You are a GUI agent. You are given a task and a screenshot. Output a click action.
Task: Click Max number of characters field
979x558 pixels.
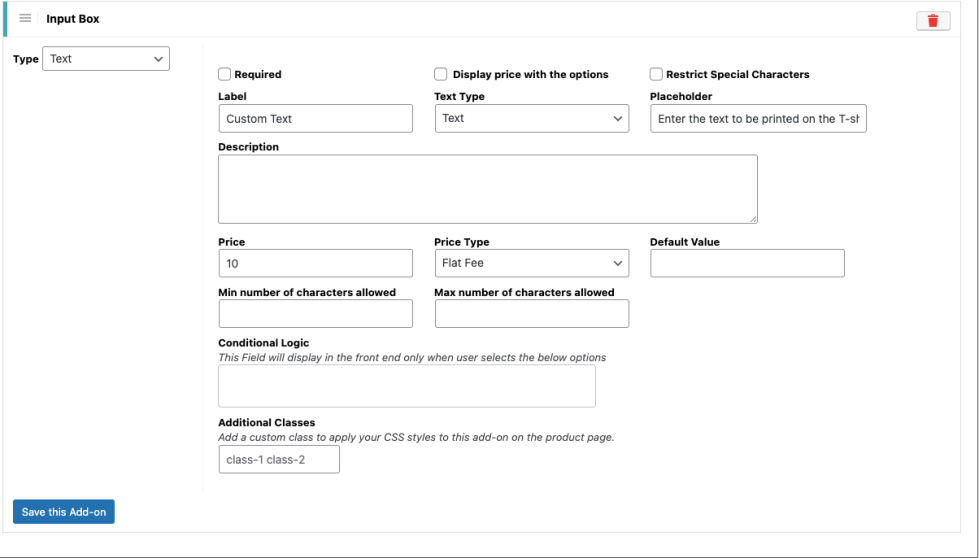click(x=531, y=314)
